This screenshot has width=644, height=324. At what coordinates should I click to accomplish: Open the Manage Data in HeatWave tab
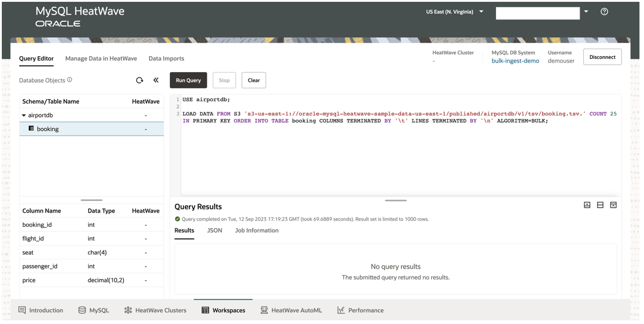101,58
